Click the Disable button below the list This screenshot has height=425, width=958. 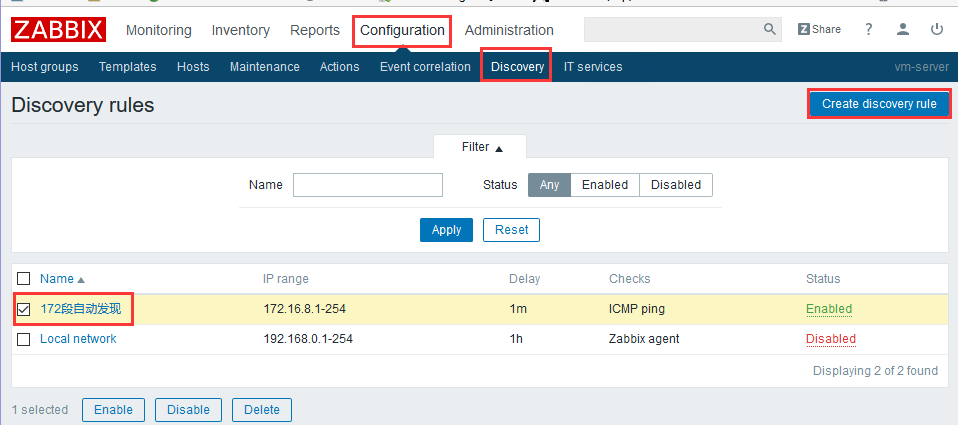(x=188, y=410)
